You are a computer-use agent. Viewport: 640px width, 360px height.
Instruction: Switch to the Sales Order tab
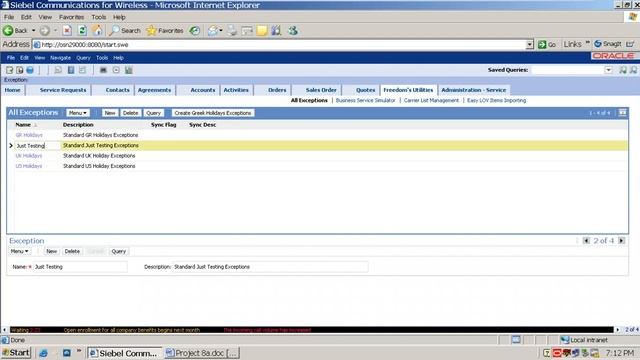tap(321, 90)
